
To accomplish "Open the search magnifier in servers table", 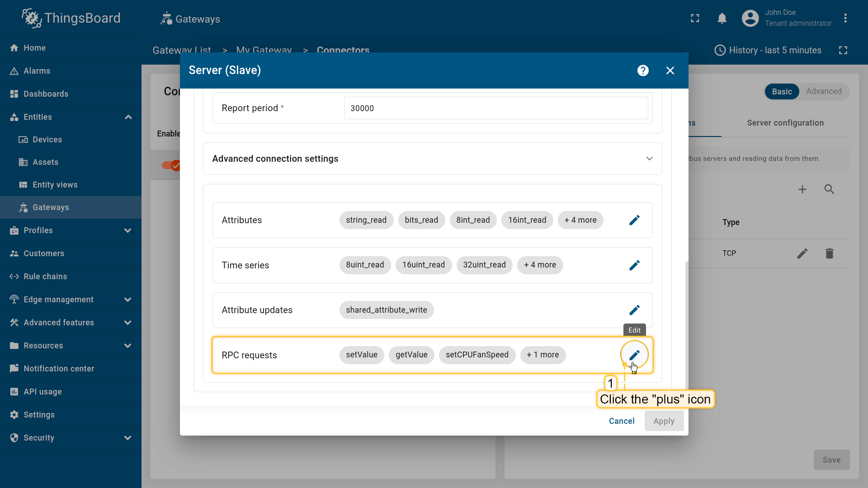I will pyautogui.click(x=829, y=189).
